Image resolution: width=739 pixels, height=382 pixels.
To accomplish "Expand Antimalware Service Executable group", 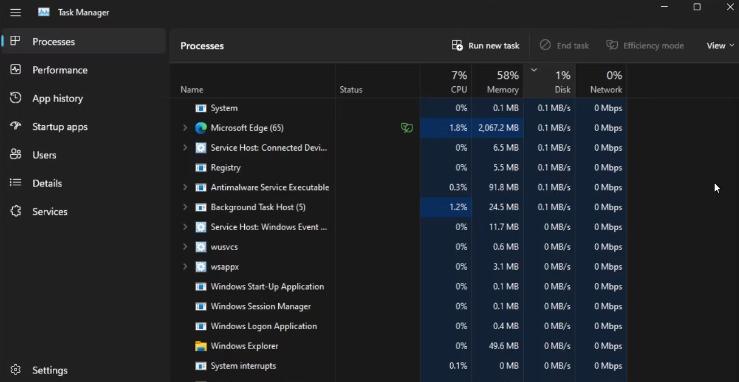I will click(x=185, y=187).
